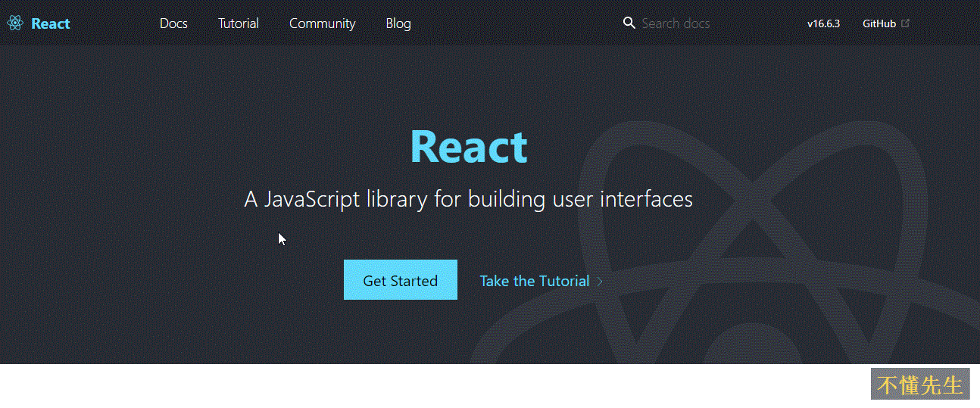Click the React home link text in the header
Image resolution: width=980 pixels, height=408 pixels.
pyautogui.click(x=51, y=23)
